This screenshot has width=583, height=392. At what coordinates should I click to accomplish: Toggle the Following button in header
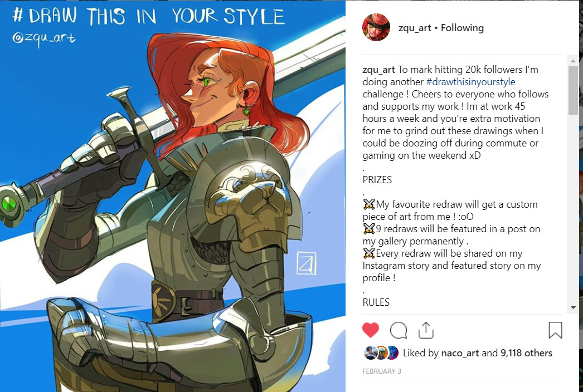click(462, 28)
